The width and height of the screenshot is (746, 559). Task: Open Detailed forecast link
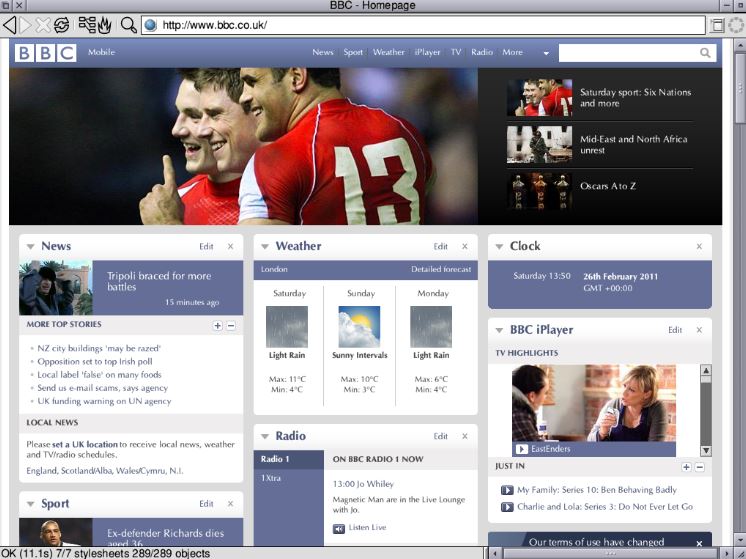coord(441,269)
